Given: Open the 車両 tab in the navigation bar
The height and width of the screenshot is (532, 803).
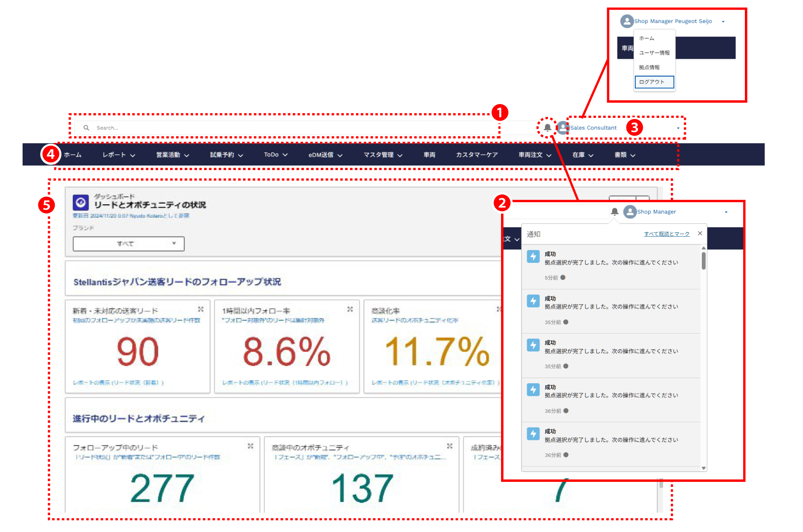Looking at the screenshot, I should pyautogui.click(x=429, y=155).
